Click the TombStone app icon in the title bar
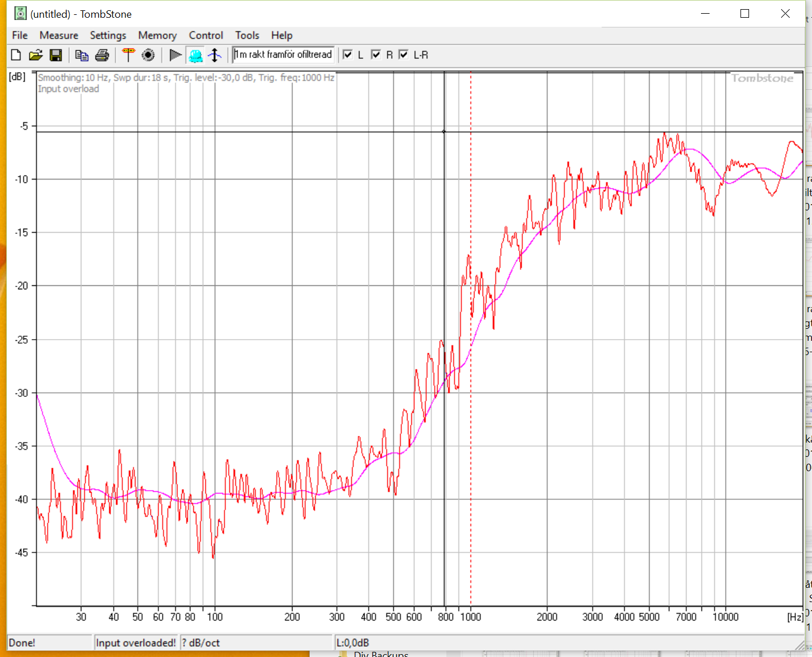Screen dimensions: 812x657 20,14
